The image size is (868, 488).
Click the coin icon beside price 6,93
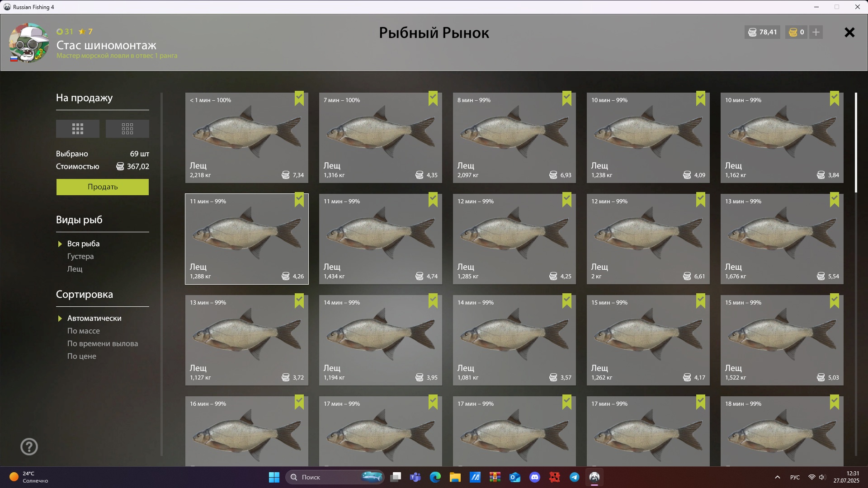pyautogui.click(x=553, y=175)
